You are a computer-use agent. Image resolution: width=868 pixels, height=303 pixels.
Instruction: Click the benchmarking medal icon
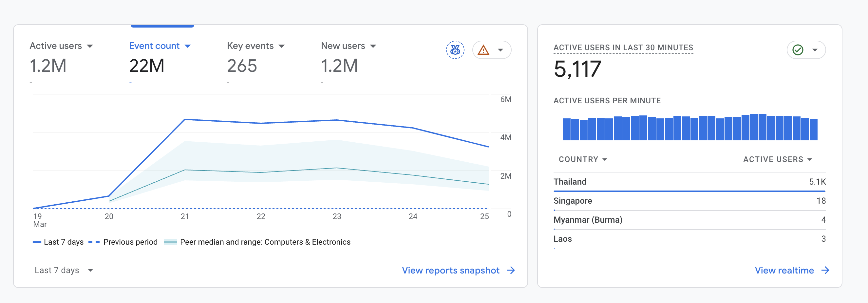pyautogui.click(x=455, y=50)
